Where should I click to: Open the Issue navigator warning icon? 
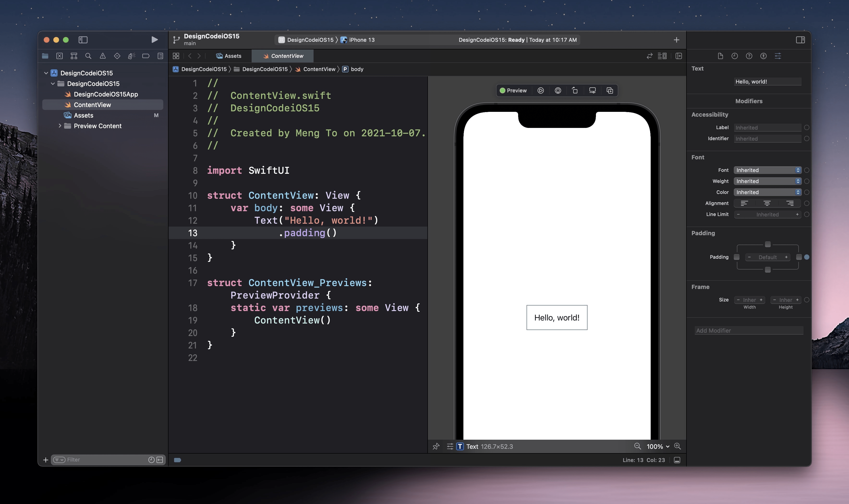tap(103, 56)
